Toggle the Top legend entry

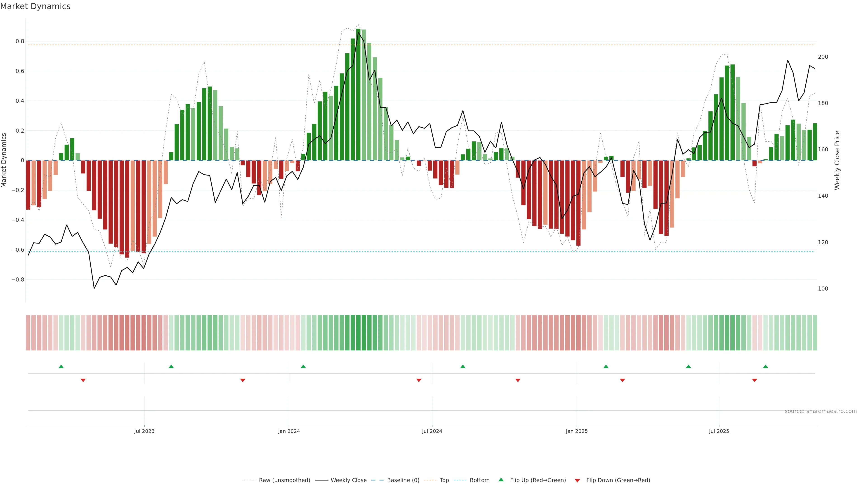[444, 480]
